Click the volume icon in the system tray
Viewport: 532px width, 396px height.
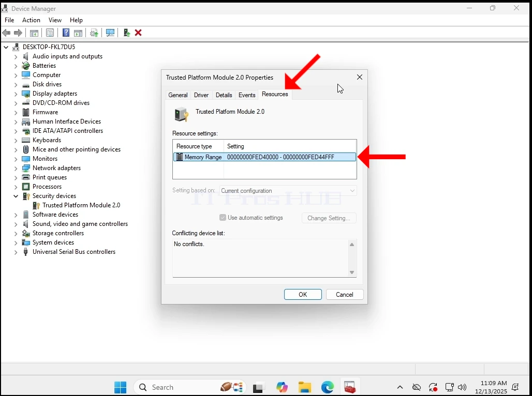point(462,387)
